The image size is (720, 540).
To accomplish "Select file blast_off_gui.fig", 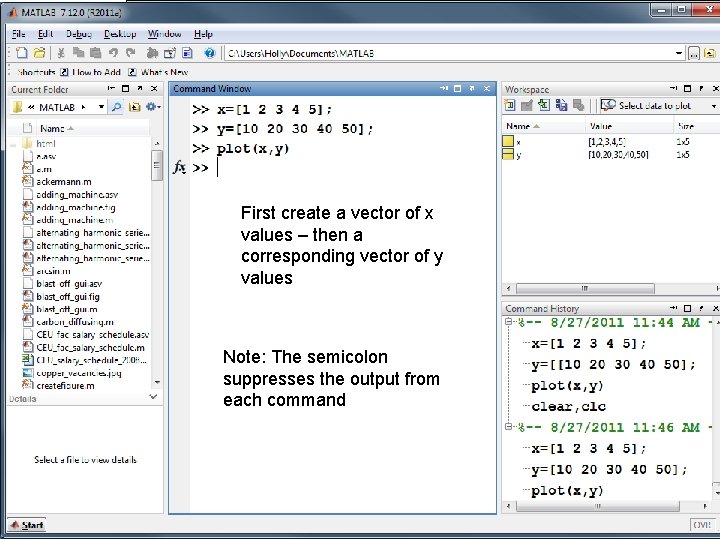I will click(x=68, y=297).
